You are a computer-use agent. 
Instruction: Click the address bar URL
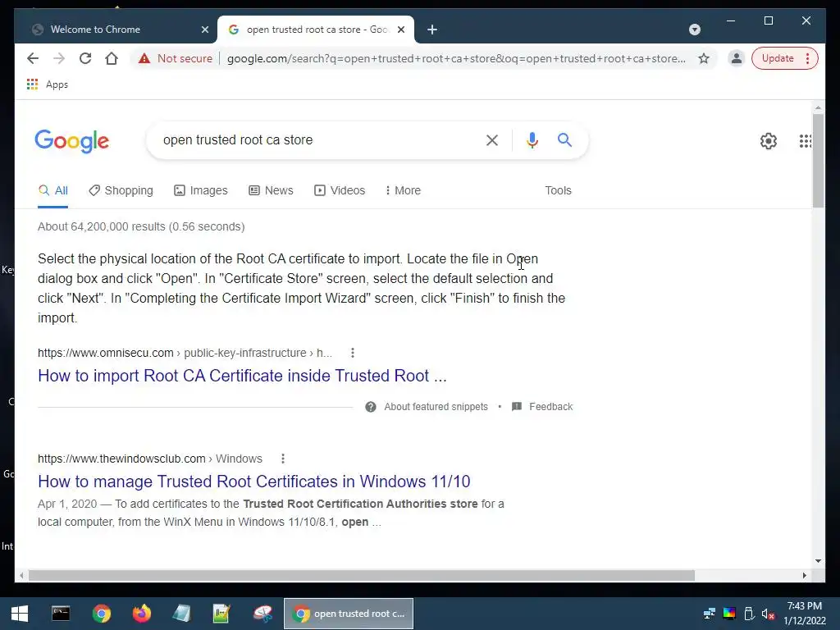point(456,58)
